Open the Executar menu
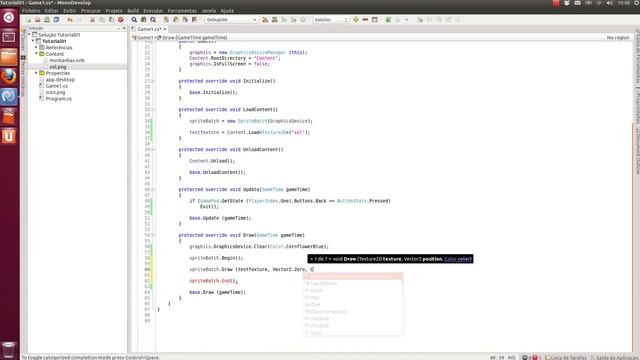Image resolution: width=640 pixels, height=360 pixels. (153, 11)
